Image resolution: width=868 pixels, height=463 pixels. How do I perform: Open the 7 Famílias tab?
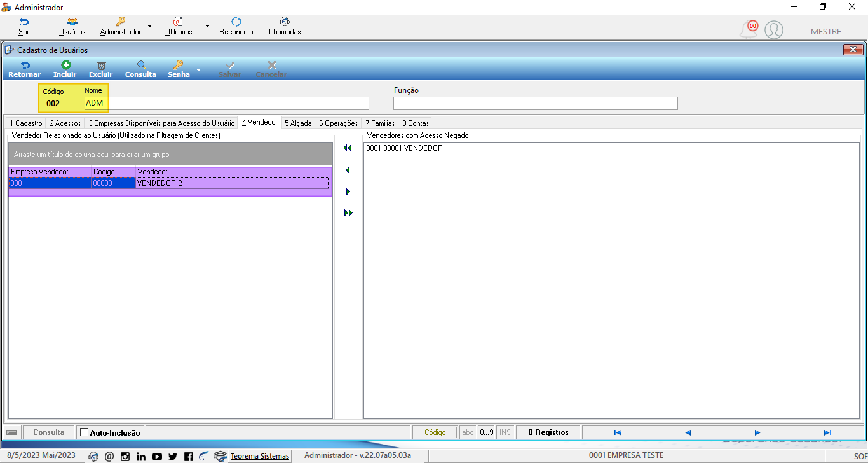click(x=380, y=123)
